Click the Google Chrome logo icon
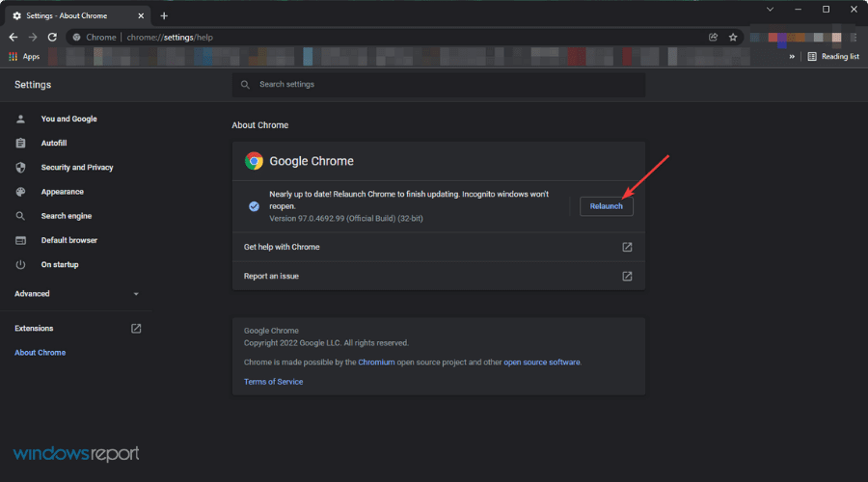The image size is (868, 482). point(254,161)
